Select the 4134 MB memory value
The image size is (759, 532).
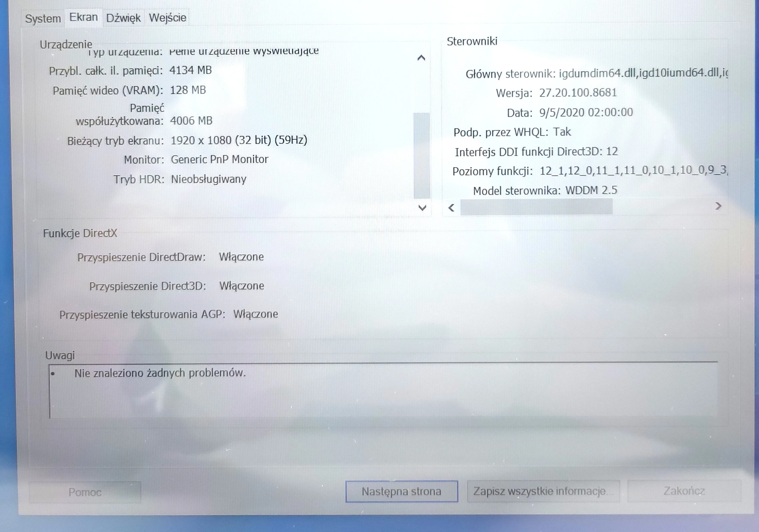[x=190, y=70]
